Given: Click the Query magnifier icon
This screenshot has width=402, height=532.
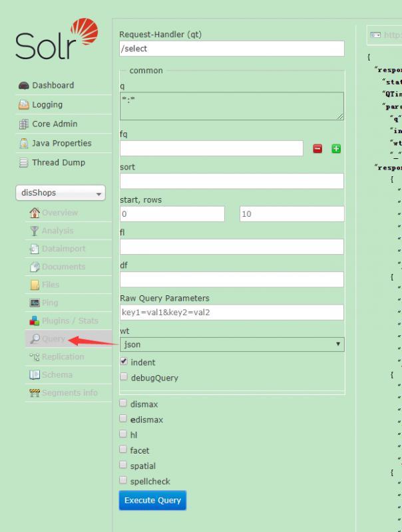Looking at the screenshot, I should [35, 338].
